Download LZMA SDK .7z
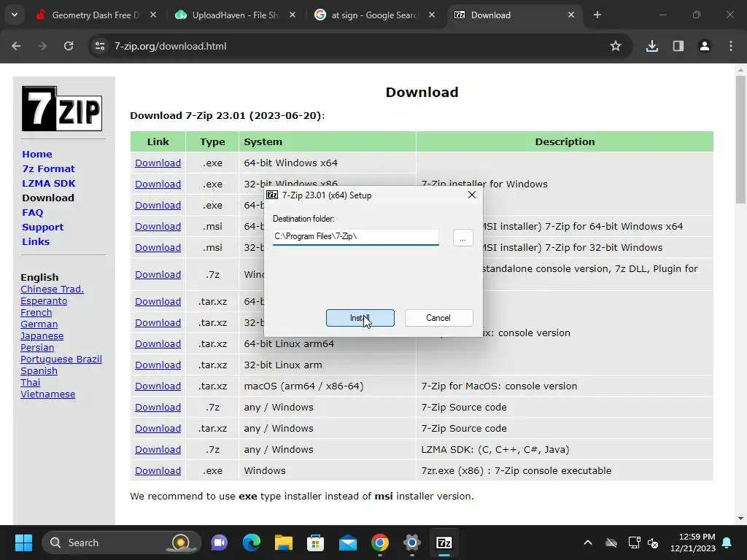This screenshot has width=747, height=560. click(x=158, y=449)
